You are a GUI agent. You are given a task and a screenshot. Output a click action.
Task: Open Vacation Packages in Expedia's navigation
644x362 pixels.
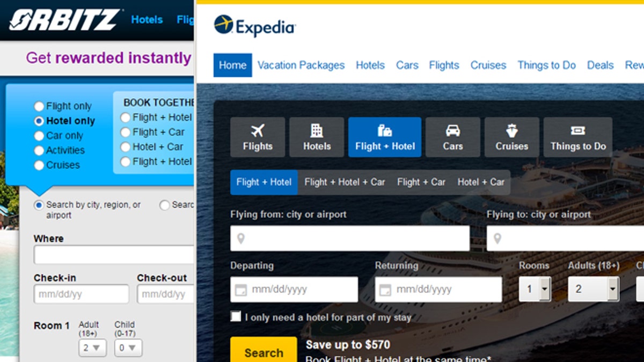[x=301, y=65]
